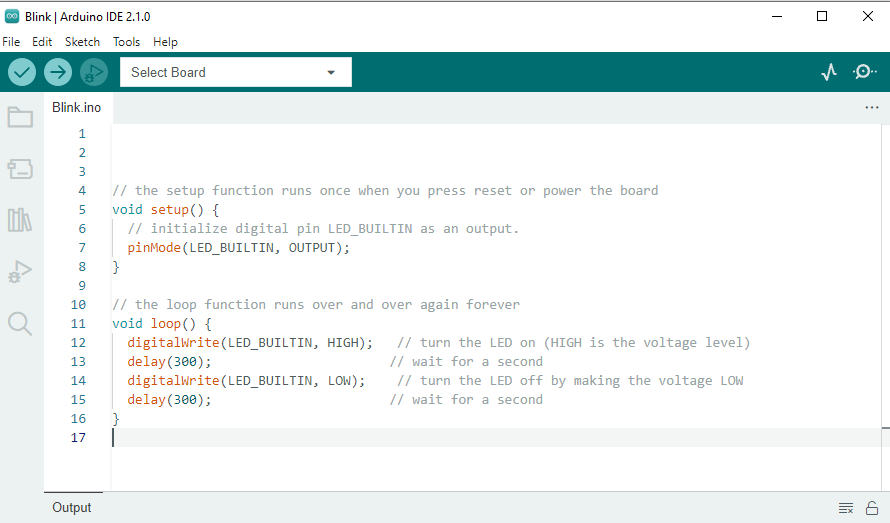Open the Boards Manager sidebar panel
Image resolution: width=890 pixels, height=523 pixels.
pyautogui.click(x=20, y=169)
